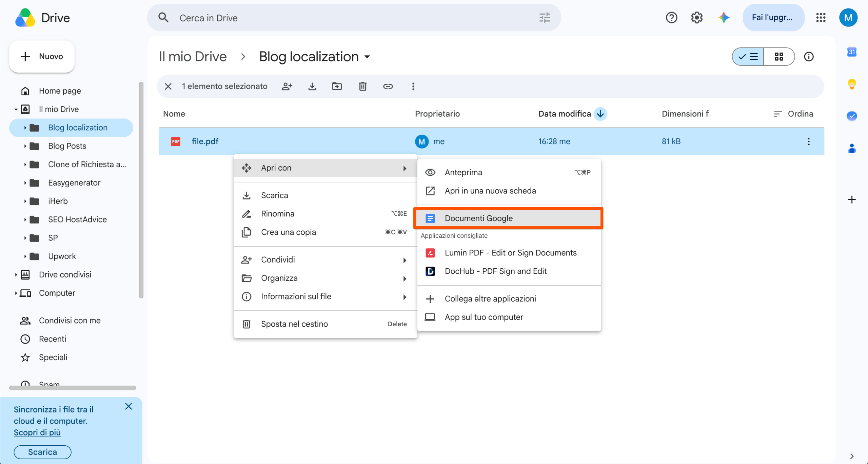Click Fai l'upgrade button
868x464 pixels.
(773, 18)
